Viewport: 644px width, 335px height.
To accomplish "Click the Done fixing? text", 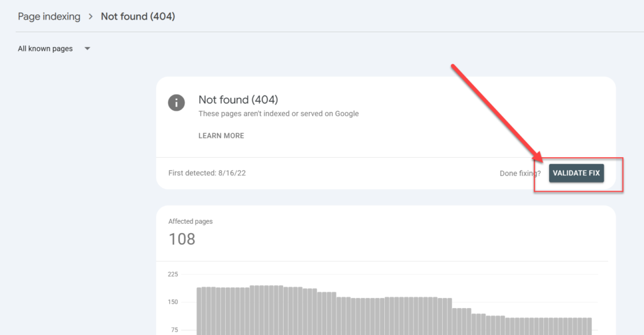I will click(x=520, y=173).
